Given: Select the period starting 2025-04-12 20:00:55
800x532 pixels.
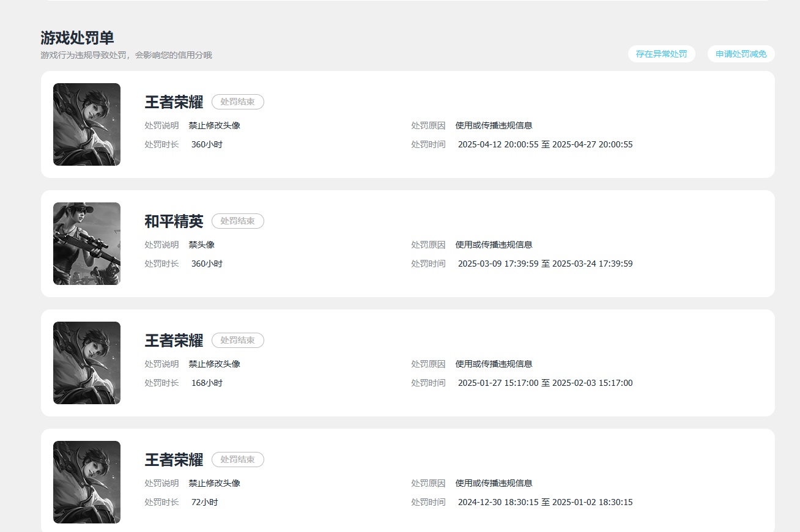Looking at the screenshot, I should [x=546, y=144].
